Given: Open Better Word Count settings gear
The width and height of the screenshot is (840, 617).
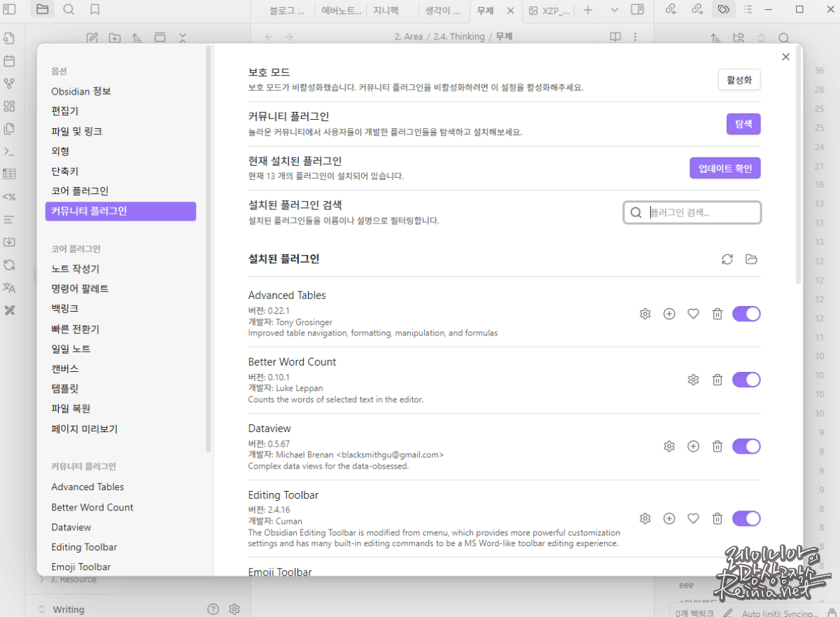Looking at the screenshot, I should pyautogui.click(x=693, y=380).
